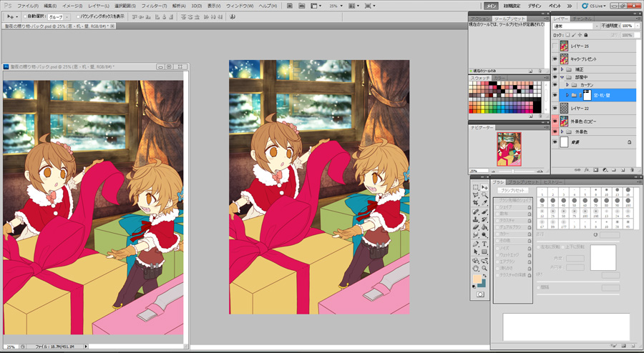Add a layer mask via panel footer

pos(595,170)
